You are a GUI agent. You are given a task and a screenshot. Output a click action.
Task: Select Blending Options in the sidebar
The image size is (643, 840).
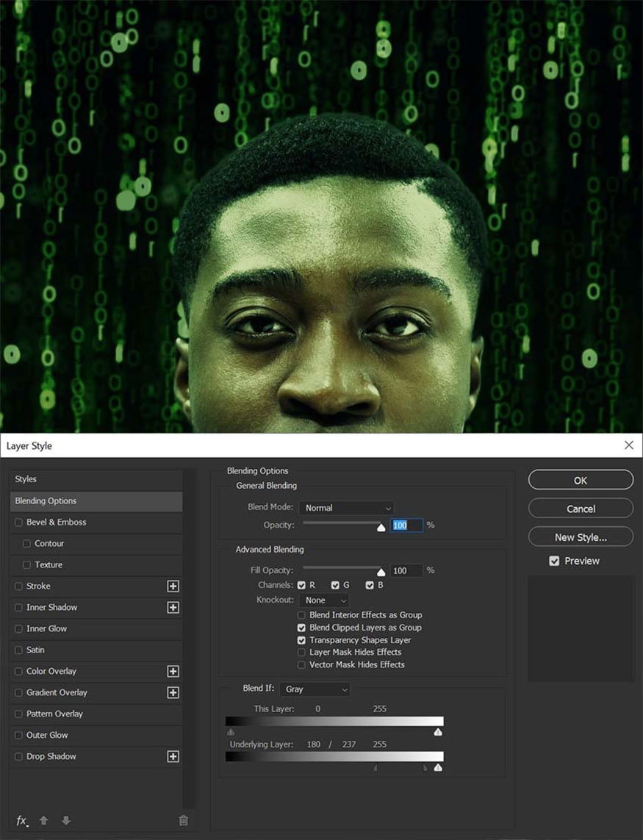click(96, 501)
